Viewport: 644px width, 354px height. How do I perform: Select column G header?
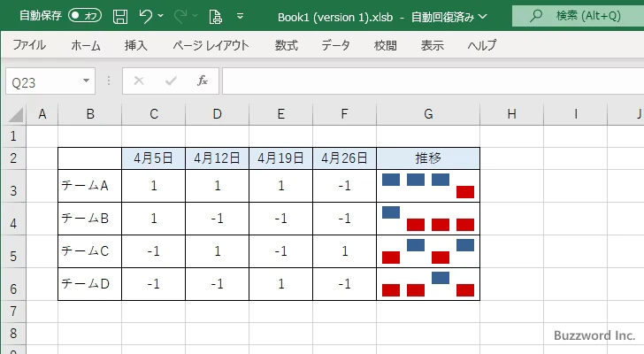[428, 114]
